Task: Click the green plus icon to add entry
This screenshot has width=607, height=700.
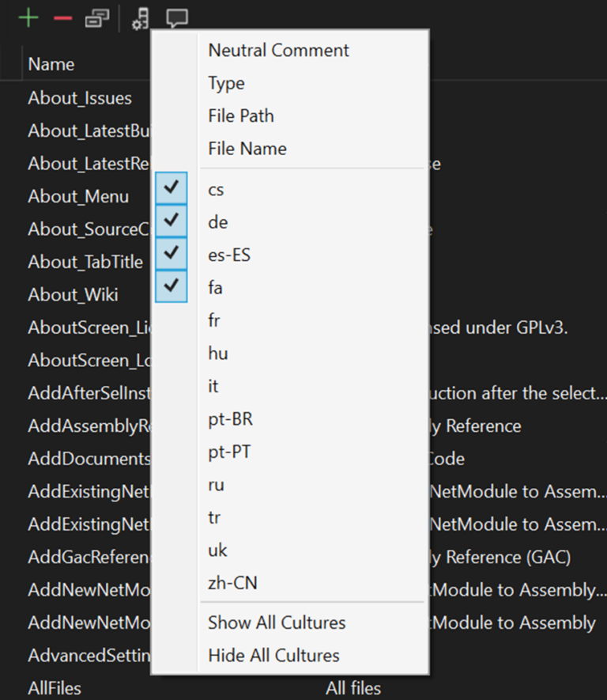Action: [x=28, y=17]
